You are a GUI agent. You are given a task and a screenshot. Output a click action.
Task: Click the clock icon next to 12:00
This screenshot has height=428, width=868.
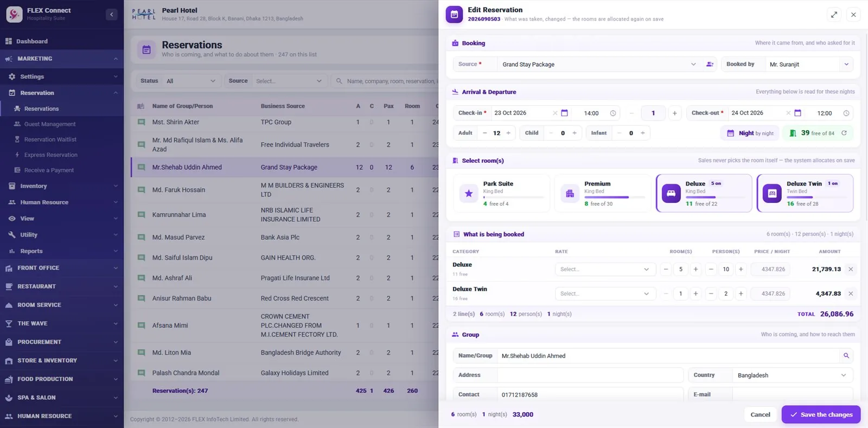pos(846,113)
